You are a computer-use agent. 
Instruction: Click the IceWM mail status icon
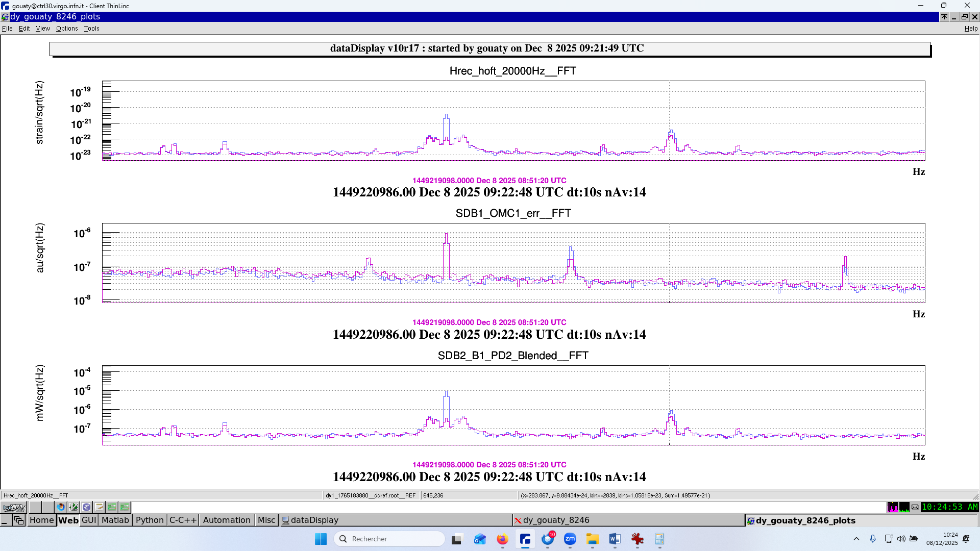pos(915,507)
